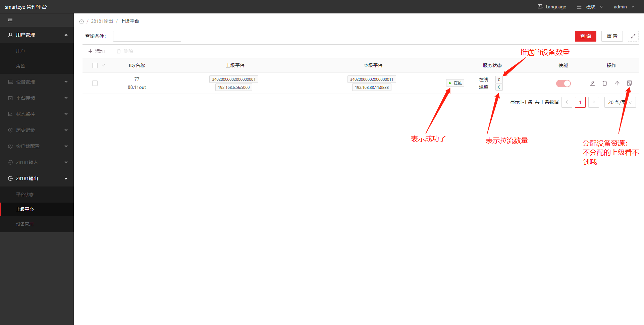Click the 服务状态 column header
Screen dimensions: 644x325
(x=492, y=65)
